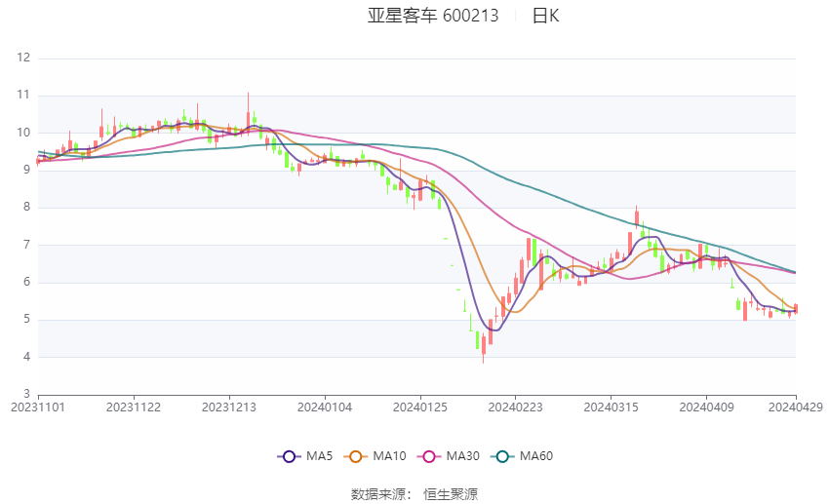Screen dimensions: 829x504
Task: Click the data source text 恒生聚源
Action: (451, 494)
